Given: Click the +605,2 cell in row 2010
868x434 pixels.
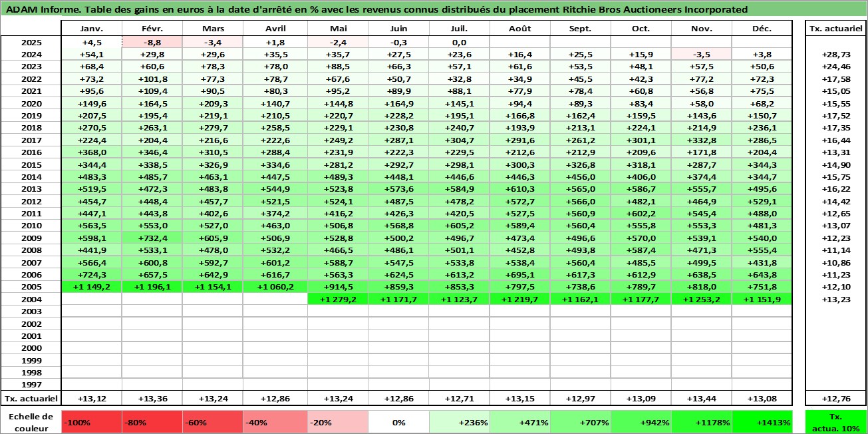Looking at the screenshot, I should tap(460, 226).
